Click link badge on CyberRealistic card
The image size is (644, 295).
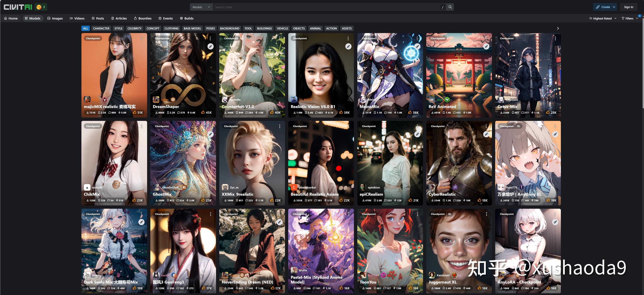pos(486,134)
